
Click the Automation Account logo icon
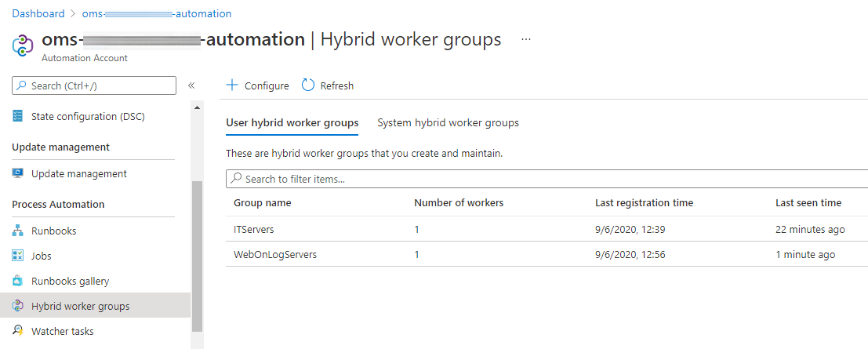tap(23, 45)
